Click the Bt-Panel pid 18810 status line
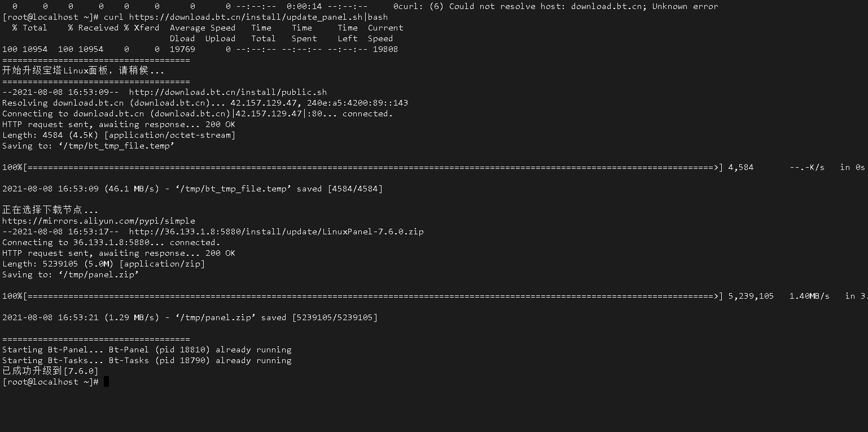This screenshot has width=868, height=432. [x=147, y=350]
